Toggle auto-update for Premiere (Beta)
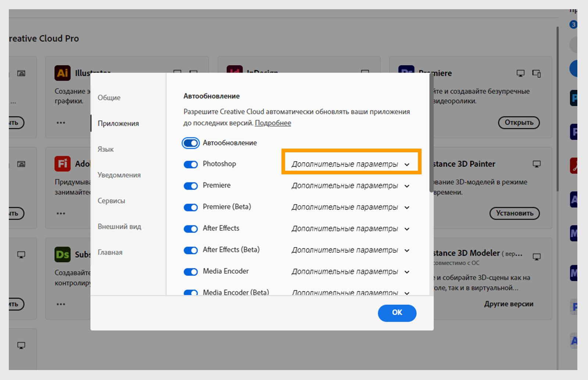The image size is (588, 380). pyautogui.click(x=191, y=207)
